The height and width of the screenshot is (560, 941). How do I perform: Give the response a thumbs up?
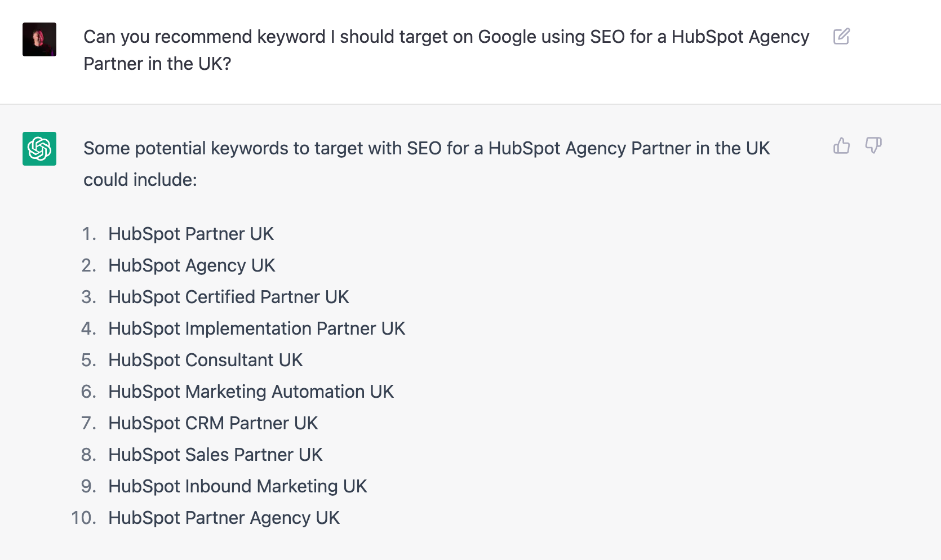(x=841, y=146)
